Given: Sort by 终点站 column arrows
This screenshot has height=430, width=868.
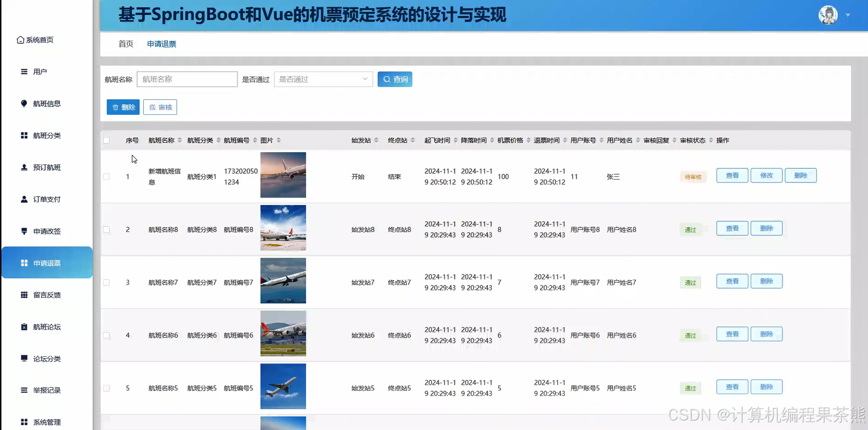Looking at the screenshot, I should pyautogui.click(x=412, y=140).
